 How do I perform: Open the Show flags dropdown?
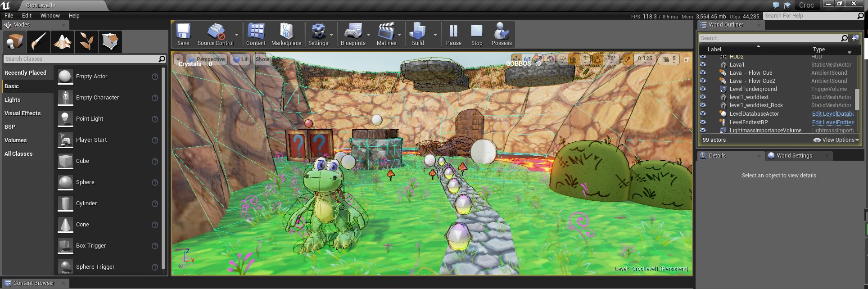(262, 59)
